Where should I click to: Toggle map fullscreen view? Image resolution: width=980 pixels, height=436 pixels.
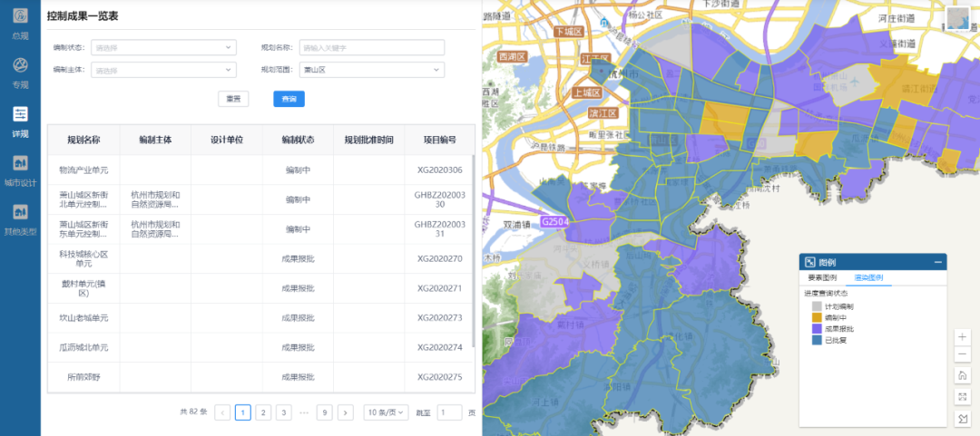[962, 397]
